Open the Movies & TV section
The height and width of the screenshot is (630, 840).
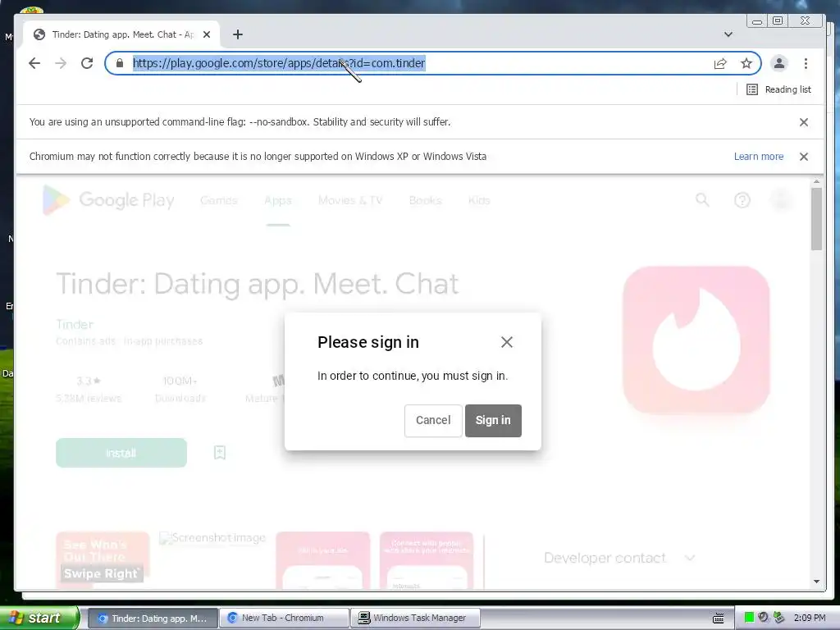click(x=350, y=200)
